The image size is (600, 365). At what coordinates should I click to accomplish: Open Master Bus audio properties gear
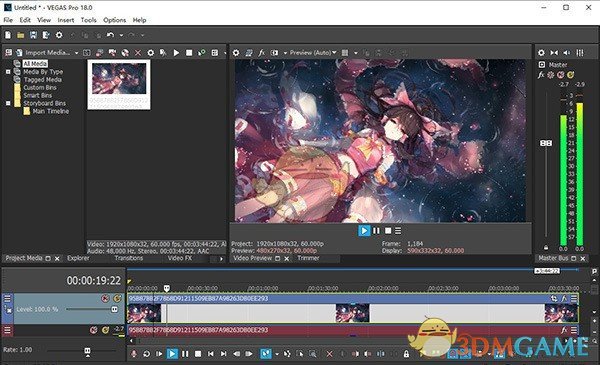[x=541, y=53]
